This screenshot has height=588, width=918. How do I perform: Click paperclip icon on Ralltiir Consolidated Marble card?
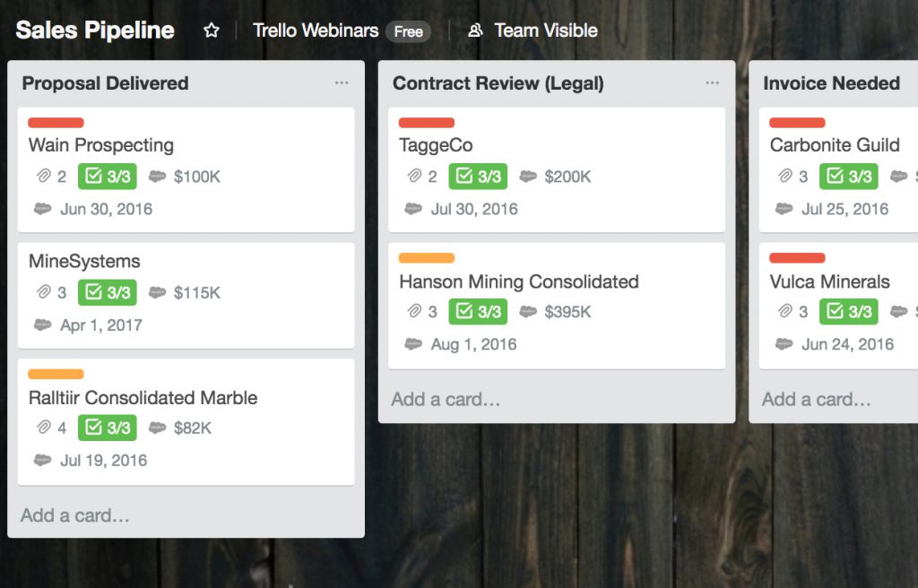coord(44,428)
